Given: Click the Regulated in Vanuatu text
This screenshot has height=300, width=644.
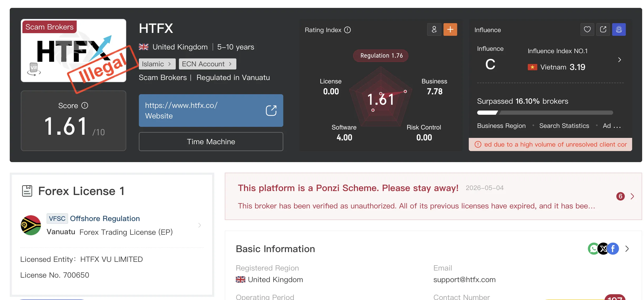Looking at the screenshot, I should [233, 78].
